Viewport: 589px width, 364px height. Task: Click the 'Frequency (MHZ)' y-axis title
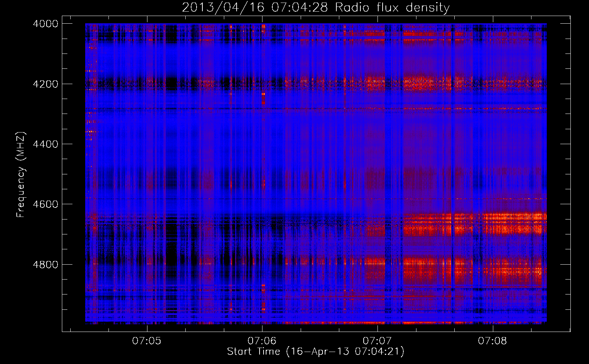coord(21,175)
